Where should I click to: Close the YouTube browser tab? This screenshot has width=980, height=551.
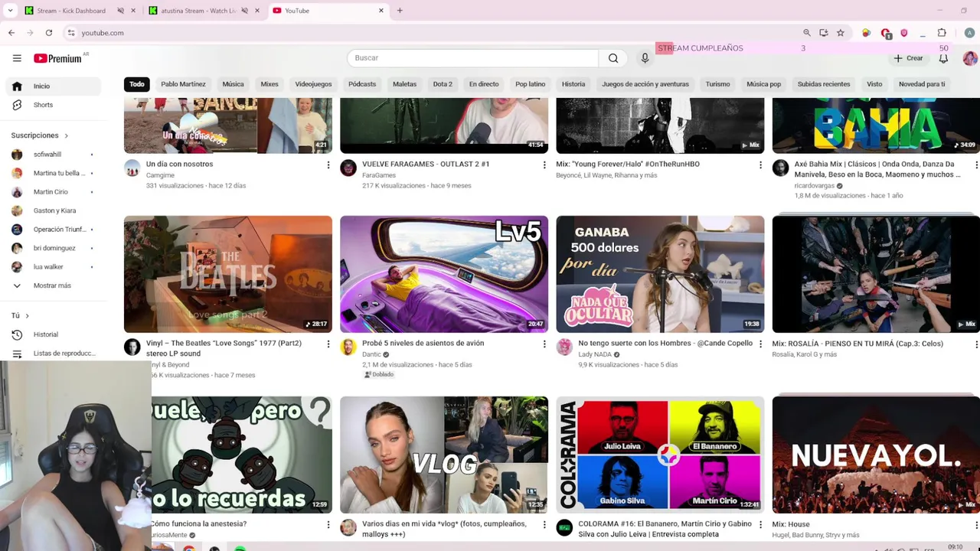tap(381, 11)
